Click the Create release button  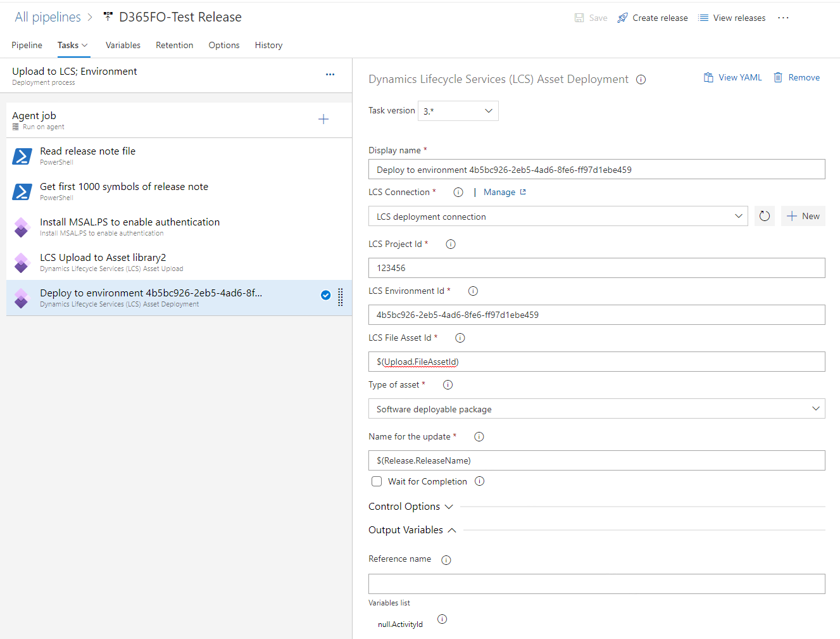click(x=653, y=18)
